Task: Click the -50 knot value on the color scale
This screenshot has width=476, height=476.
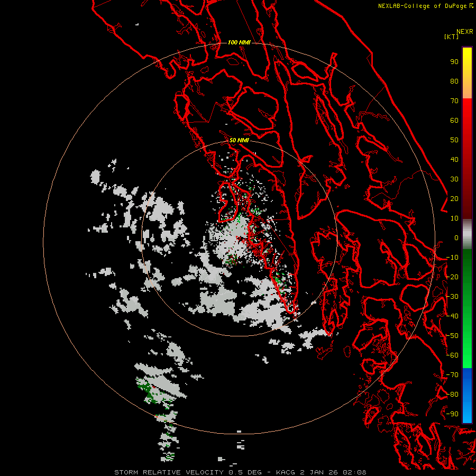Action: point(452,336)
